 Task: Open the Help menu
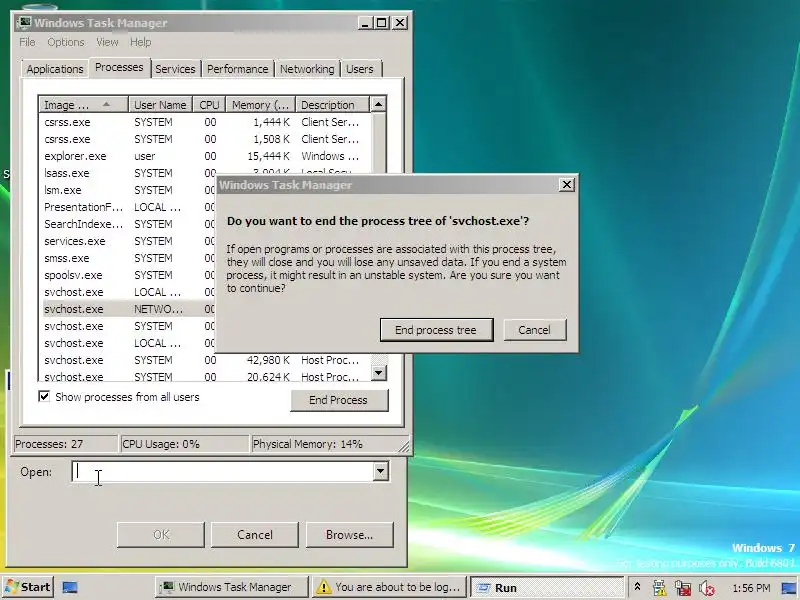140,42
